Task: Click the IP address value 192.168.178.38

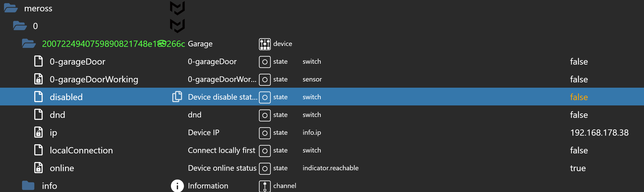Action: [x=599, y=133]
